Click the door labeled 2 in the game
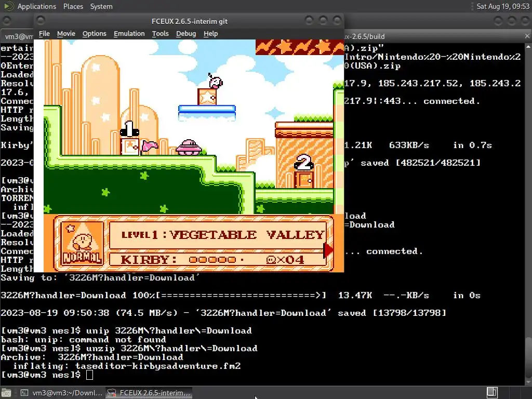This screenshot has height=399, width=532. coord(304,179)
